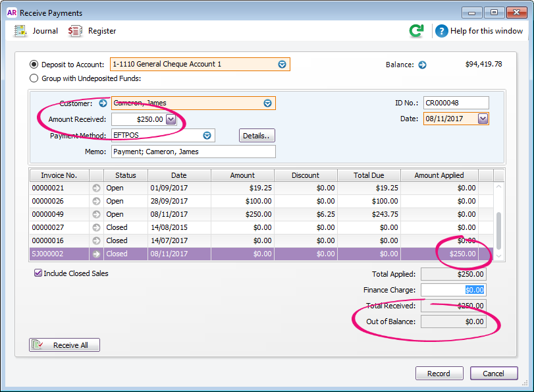Viewport: 534px width, 392px height.
Task: Open the Date calendar dropdown
Action: (x=481, y=119)
